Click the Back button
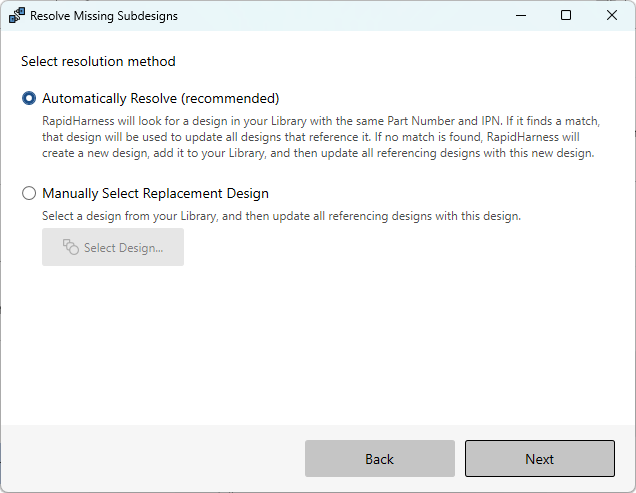This screenshot has width=636, height=493. [380, 459]
